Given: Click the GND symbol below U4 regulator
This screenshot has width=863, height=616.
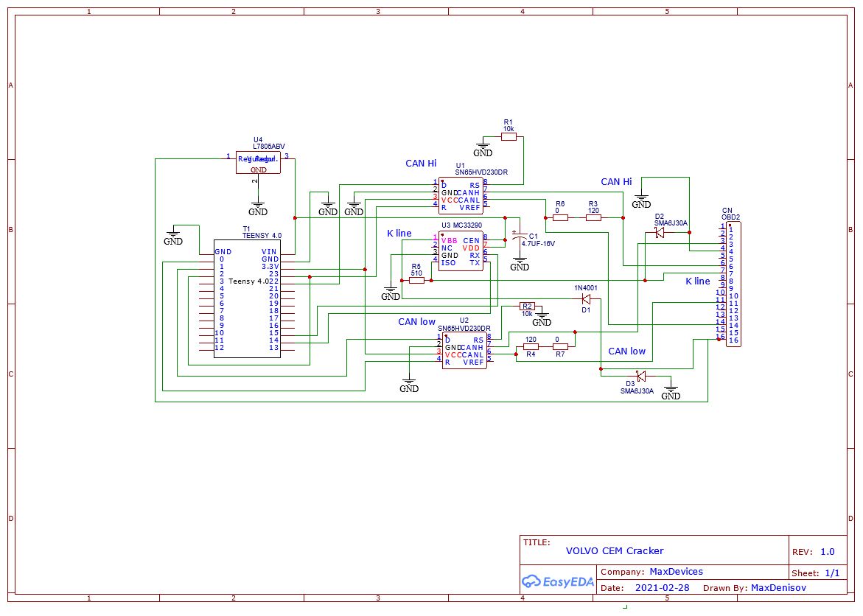Looking at the screenshot, I should (258, 209).
